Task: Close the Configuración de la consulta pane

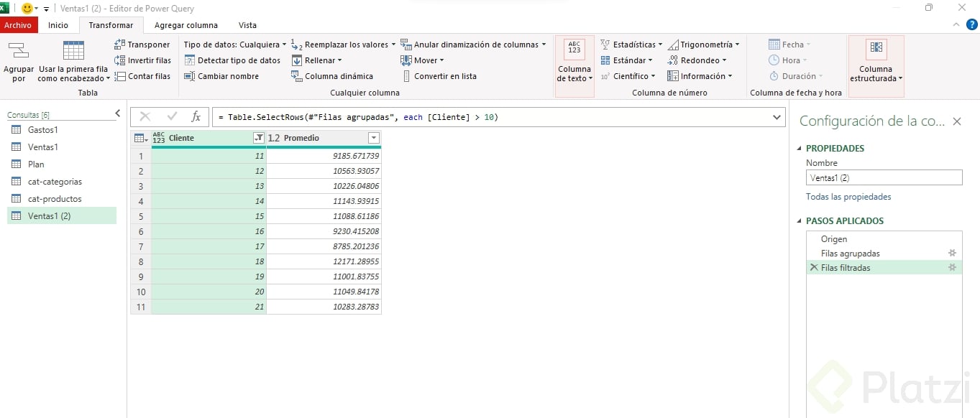Action: tap(957, 121)
